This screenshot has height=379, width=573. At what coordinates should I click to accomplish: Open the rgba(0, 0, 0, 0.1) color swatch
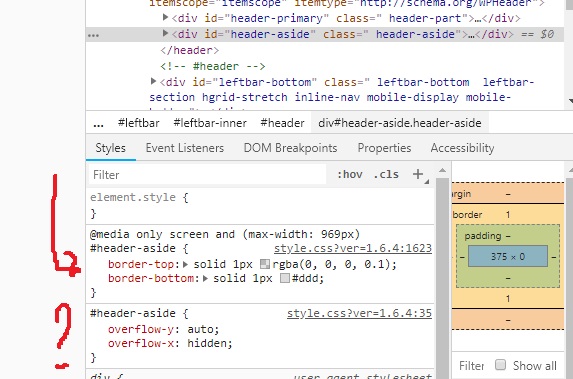click(265, 264)
